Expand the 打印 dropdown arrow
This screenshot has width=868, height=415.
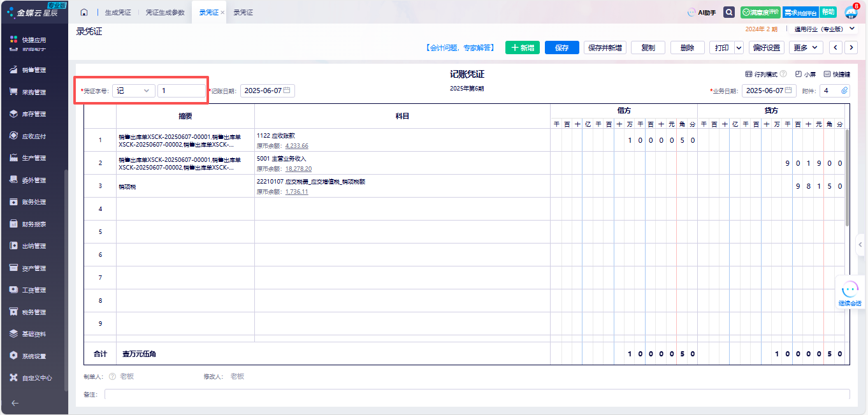click(x=739, y=48)
